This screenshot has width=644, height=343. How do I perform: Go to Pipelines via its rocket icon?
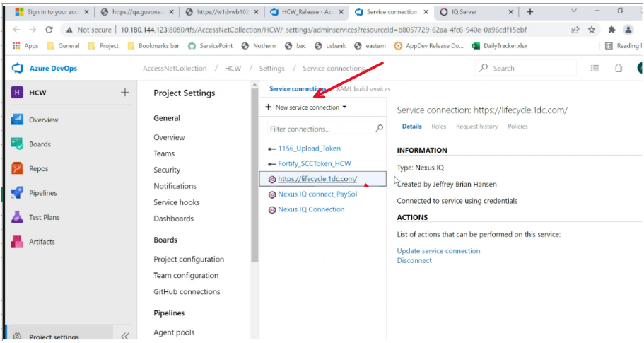point(18,193)
